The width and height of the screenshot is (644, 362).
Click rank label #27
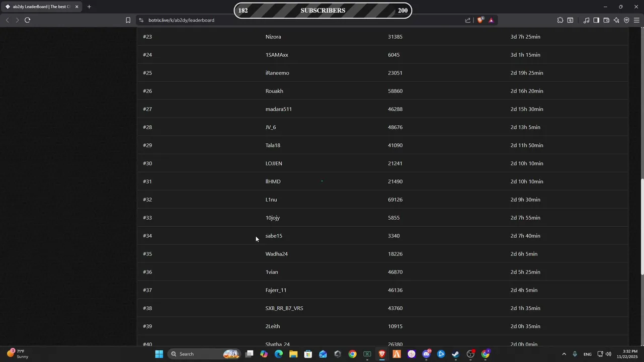tap(147, 109)
